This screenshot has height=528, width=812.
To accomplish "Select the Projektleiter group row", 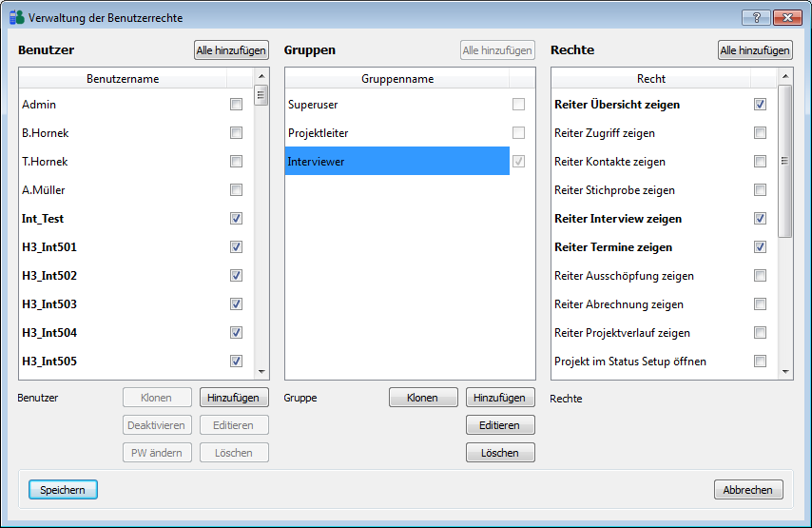I will (396, 133).
